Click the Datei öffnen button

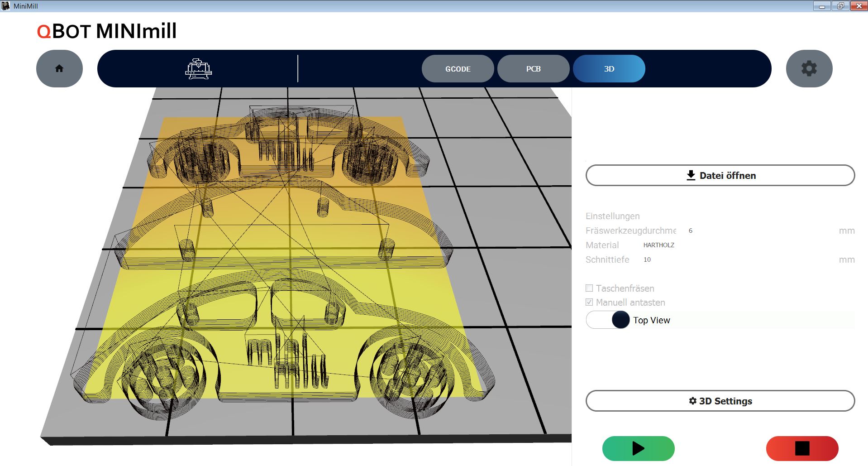click(x=720, y=175)
